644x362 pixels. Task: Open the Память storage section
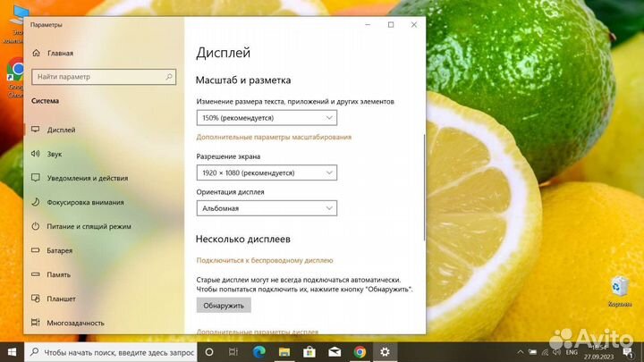pyautogui.click(x=51, y=274)
